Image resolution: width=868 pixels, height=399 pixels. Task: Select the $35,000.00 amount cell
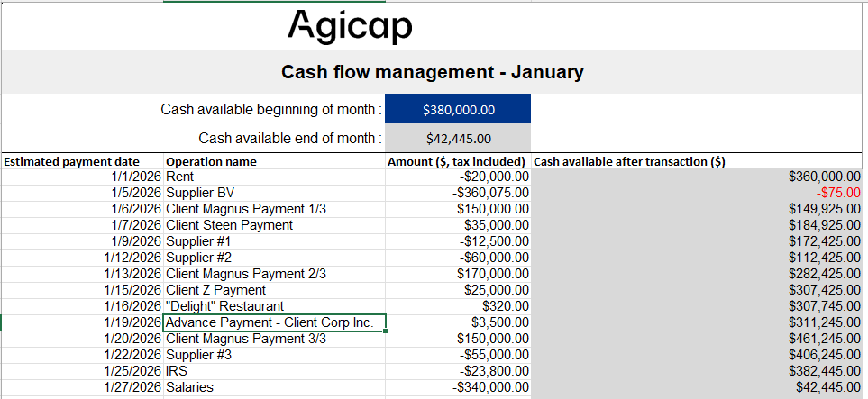point(458,225)
